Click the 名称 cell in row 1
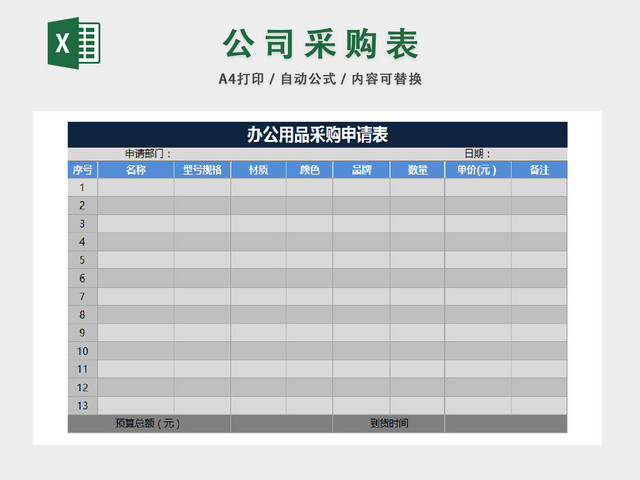This screenshot has width=640, height=480. (x=136, y=187)
